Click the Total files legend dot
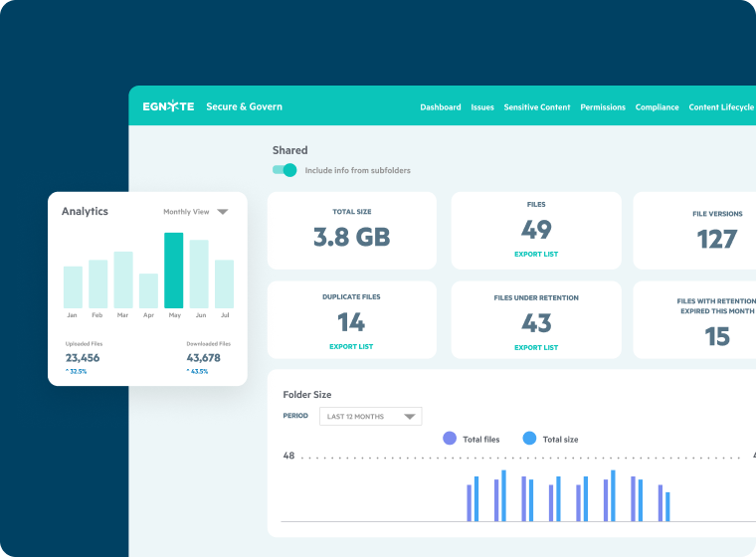Viewport: 756px width, 557px height. [x=450, y=439]
